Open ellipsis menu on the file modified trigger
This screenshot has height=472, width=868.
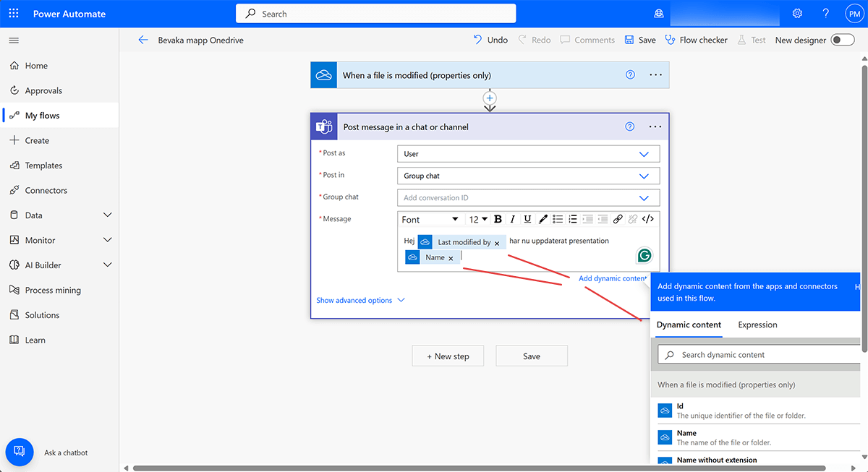point(655,75)
